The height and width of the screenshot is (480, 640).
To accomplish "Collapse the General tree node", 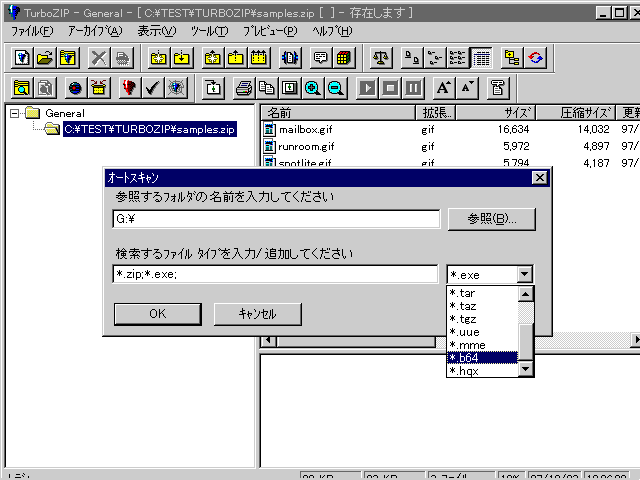I will 14,113.
